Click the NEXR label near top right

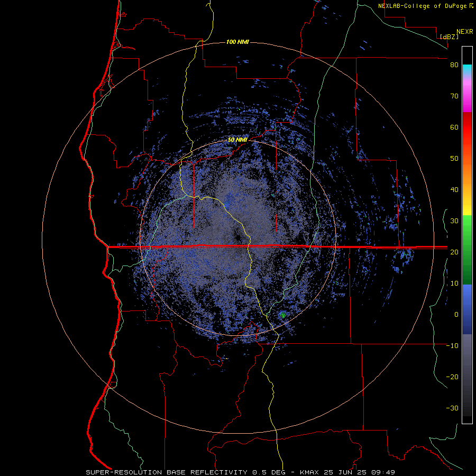464,32
